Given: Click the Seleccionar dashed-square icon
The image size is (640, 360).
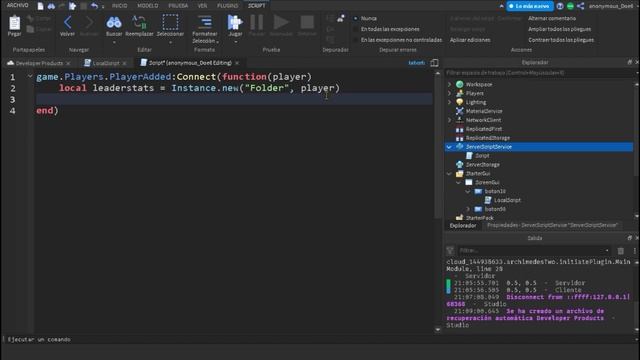Looking at the screenshot, I should click(x=170, y=22).
